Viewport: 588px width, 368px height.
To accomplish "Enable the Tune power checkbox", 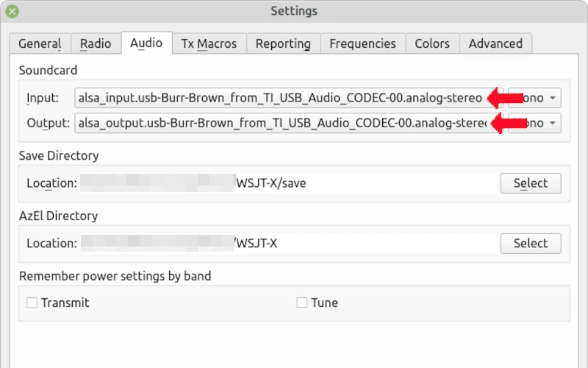I will tap(301, 302).
